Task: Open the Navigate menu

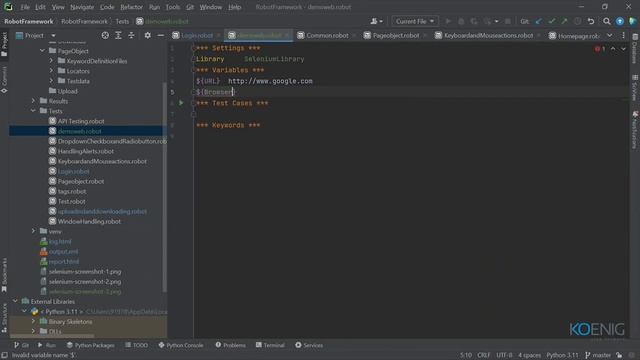Action: pyautogui.click(x=82, y=7)
